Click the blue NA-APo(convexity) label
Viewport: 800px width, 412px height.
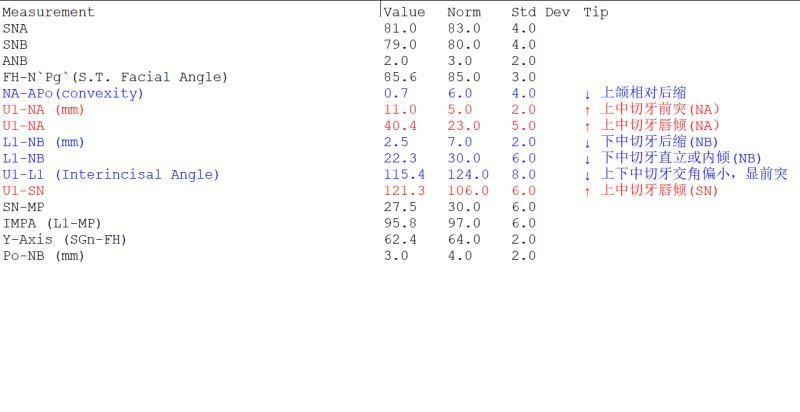coord(73,94)
